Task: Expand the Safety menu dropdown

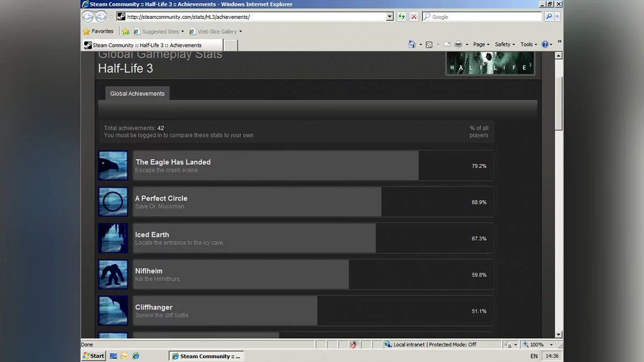Action: pyautogui.click(x=505, y=45)
